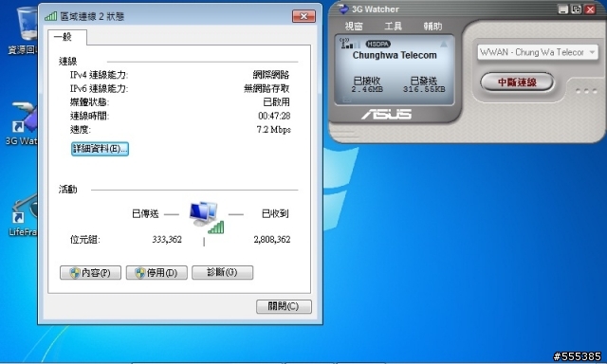Open the 輔助 menu in 3G Watcher
Image resolution: width=607 pixels, height=364 pixels.
pos(432,27)
